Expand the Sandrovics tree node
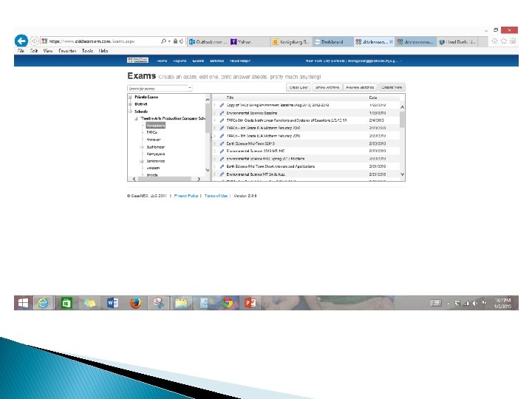Viewport: 532px width, 399px height. pos(142,161)
